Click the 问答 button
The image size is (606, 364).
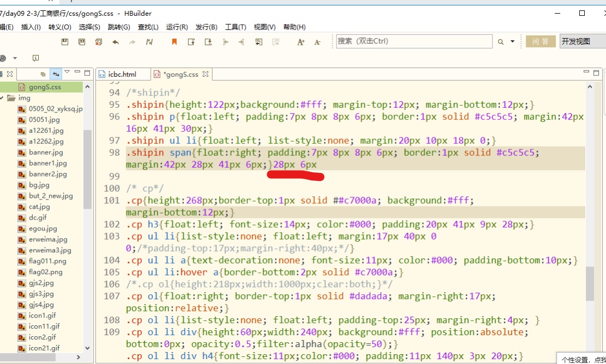(x=541, y=41)
